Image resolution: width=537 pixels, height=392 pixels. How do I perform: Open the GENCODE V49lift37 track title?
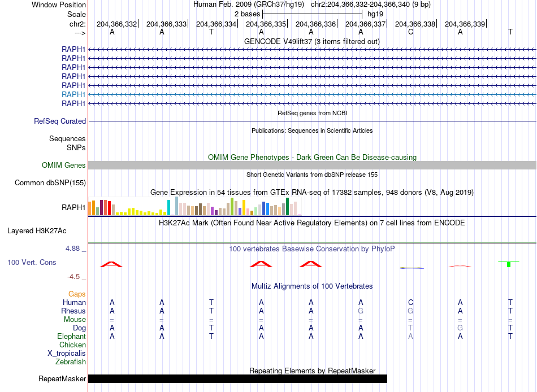311,41
